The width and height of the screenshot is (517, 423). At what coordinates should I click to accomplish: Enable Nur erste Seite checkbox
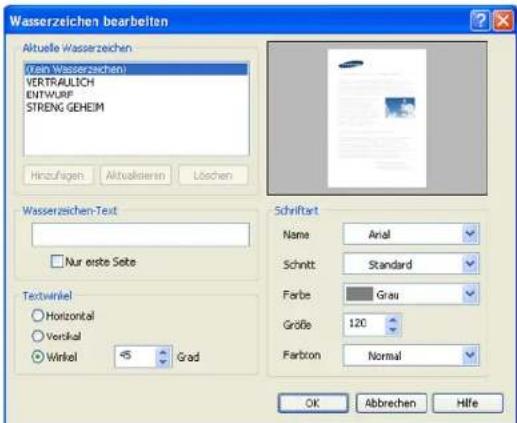(x=57, y=261)
